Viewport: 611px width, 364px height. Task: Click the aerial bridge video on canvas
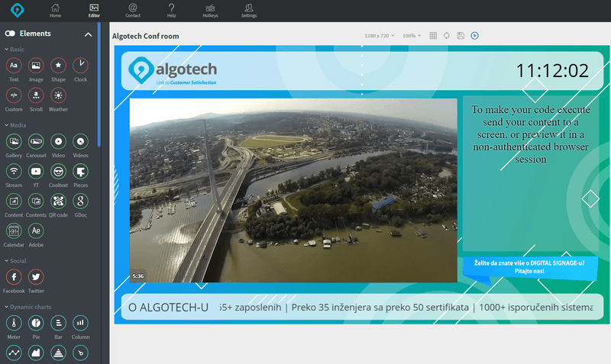click(293, 190)
